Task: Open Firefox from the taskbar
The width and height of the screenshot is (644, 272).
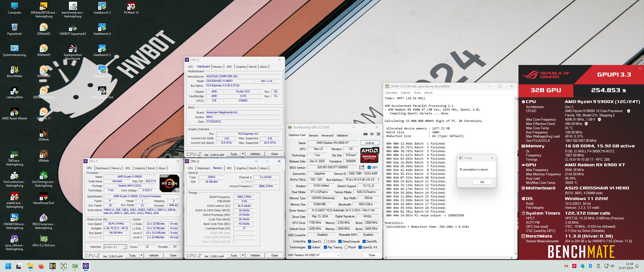Action: coord(41,266)
